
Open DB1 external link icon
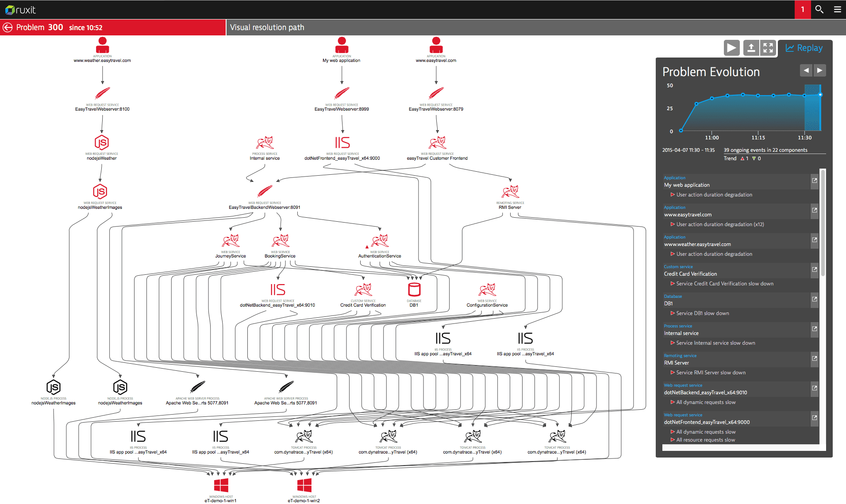(x=814, y=299)
